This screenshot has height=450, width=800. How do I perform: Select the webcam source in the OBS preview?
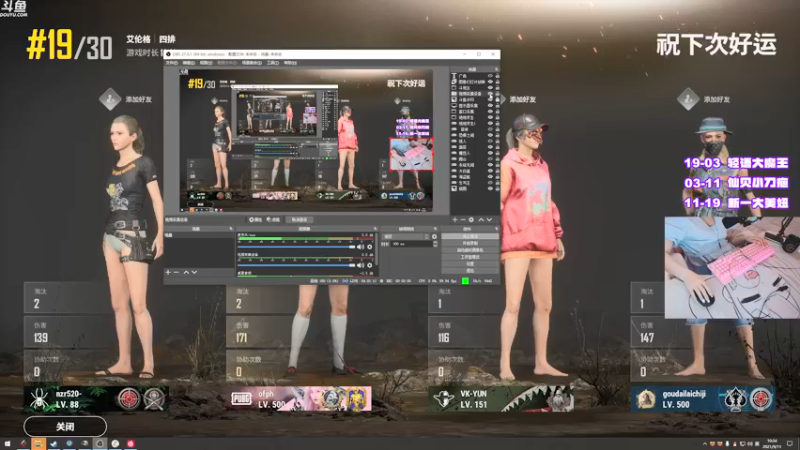412,154
